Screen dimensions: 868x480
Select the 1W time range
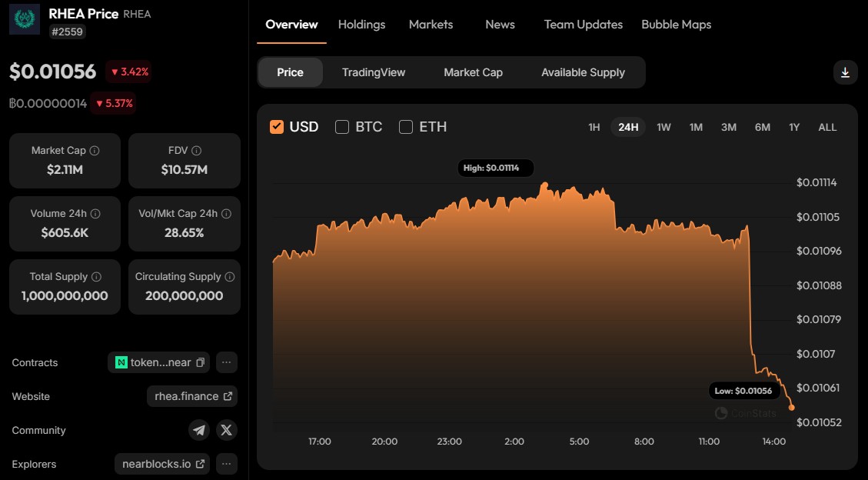click(663, 127)
